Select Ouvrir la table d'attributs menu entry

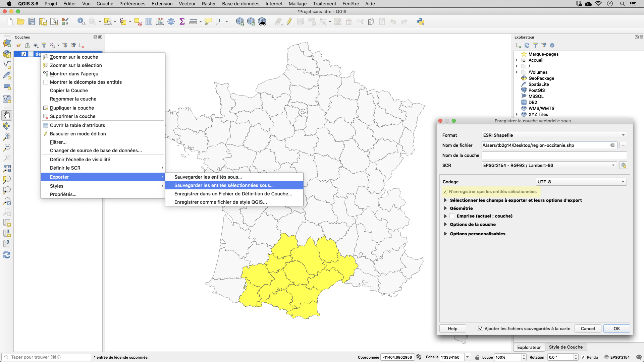pos(103,125)
